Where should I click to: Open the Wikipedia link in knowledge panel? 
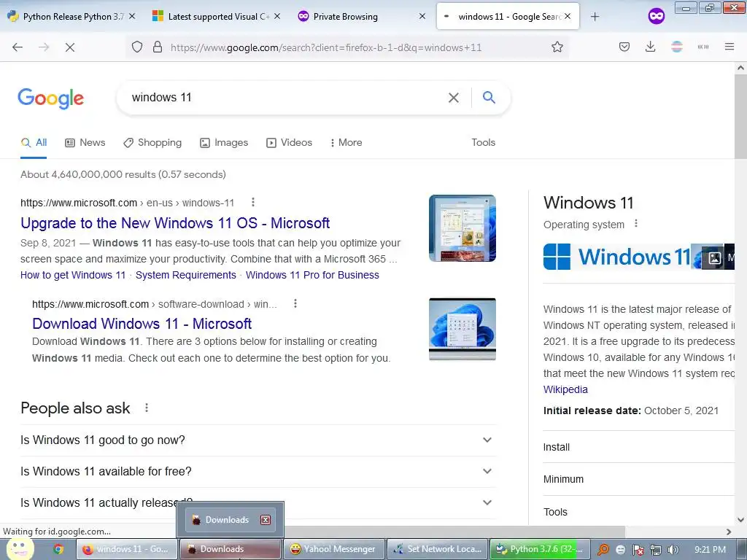pos(565,389)
